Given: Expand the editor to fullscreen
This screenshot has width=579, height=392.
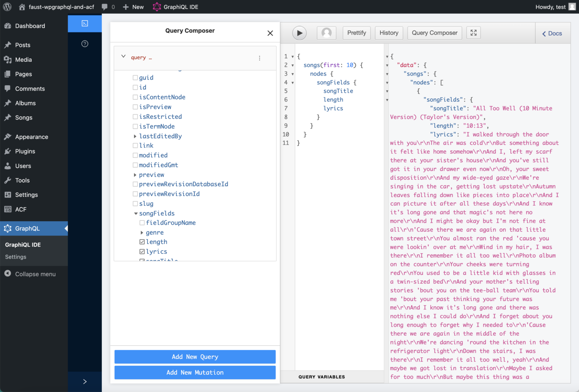Looking at the screenshot, I should (x=473, y=33).
